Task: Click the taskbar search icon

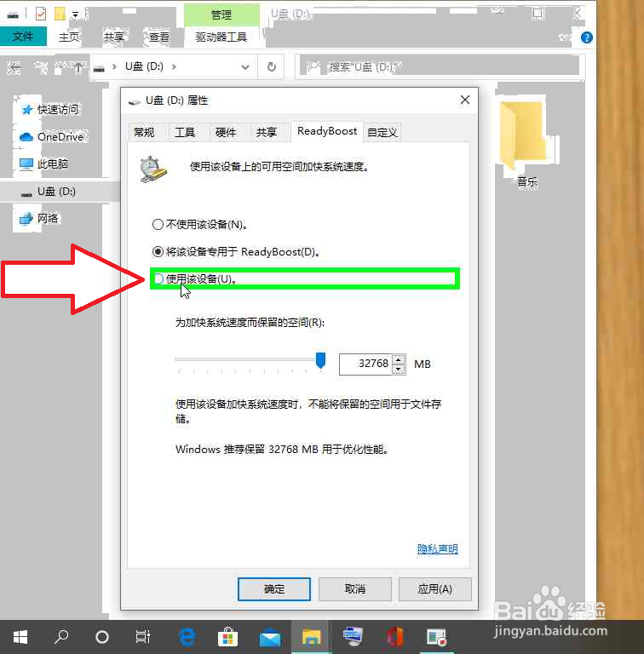Action: click(x=61, y=637)
